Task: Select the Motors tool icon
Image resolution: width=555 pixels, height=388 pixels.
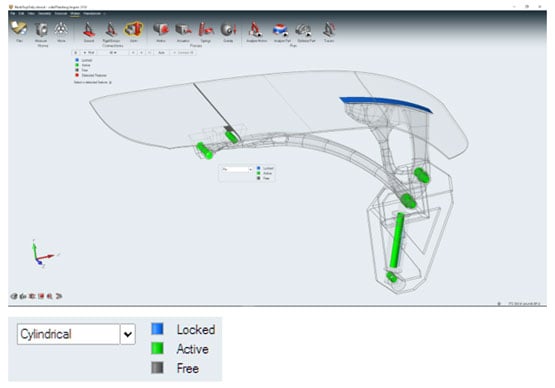Action: pyautogui.click(x=161, y=30)
